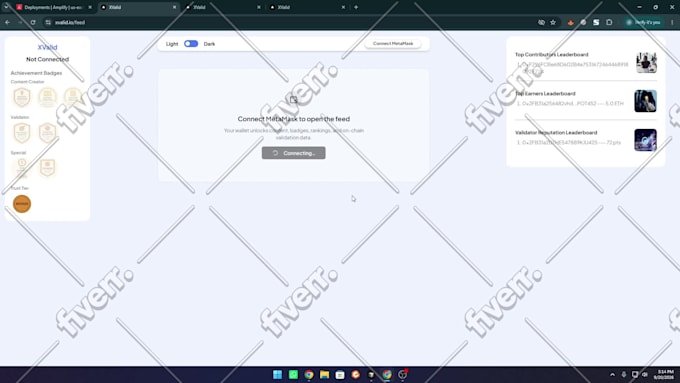The image size is (680, 383).
Task: Click the Connect MetaMask button in header
Action: click(x=393, y=44)
